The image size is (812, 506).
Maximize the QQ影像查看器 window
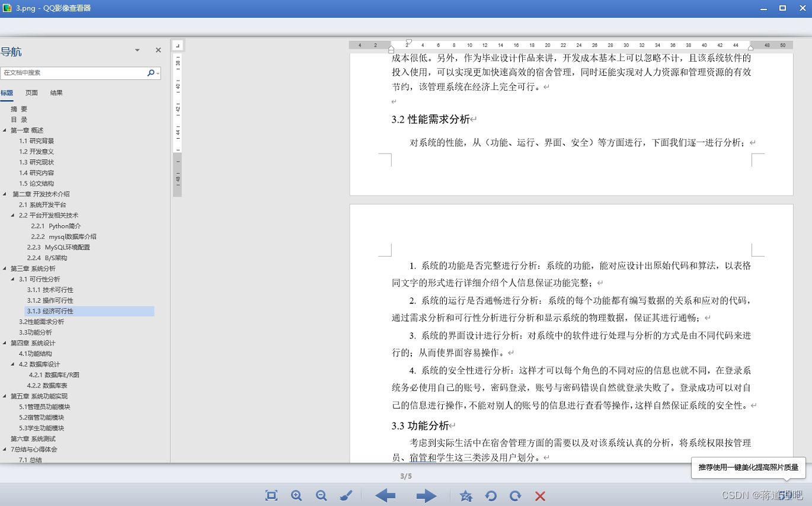click(x=782, y=8)
